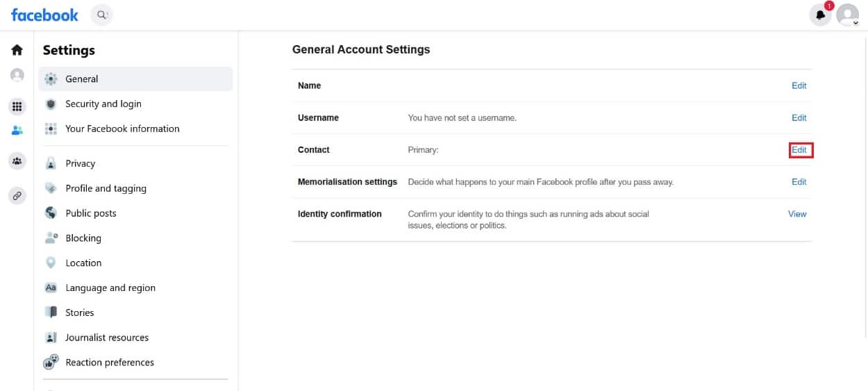
Task: Open the Friends icon in left rail
Action: [17, 131]
